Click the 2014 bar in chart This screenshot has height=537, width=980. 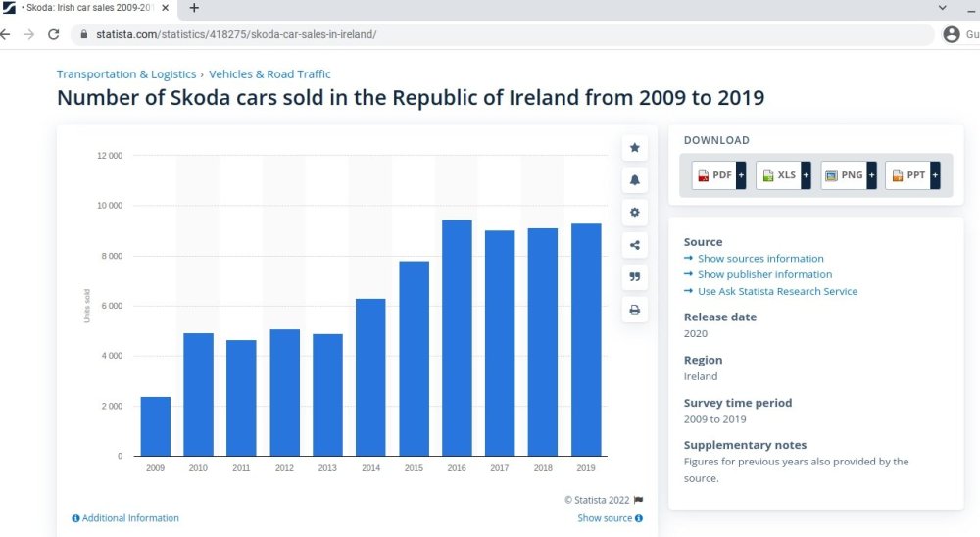pos(370,377)
